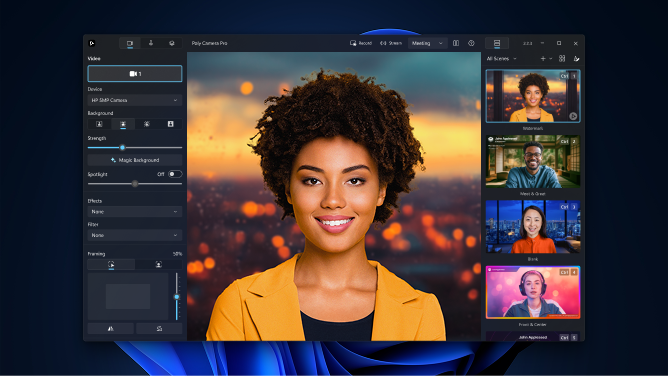Click the help icon in top bar

coord(471,43)
